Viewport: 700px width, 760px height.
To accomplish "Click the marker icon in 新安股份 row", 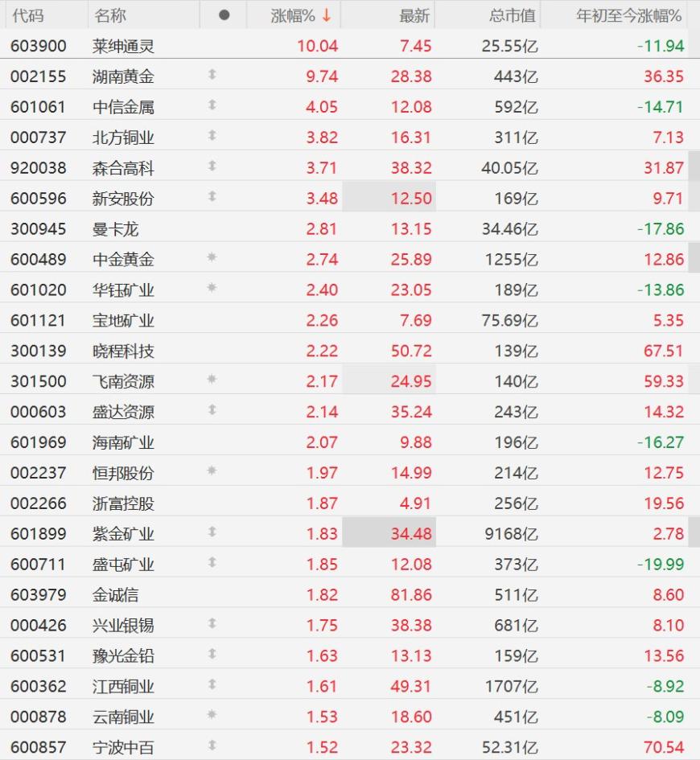I will point(212,197).
